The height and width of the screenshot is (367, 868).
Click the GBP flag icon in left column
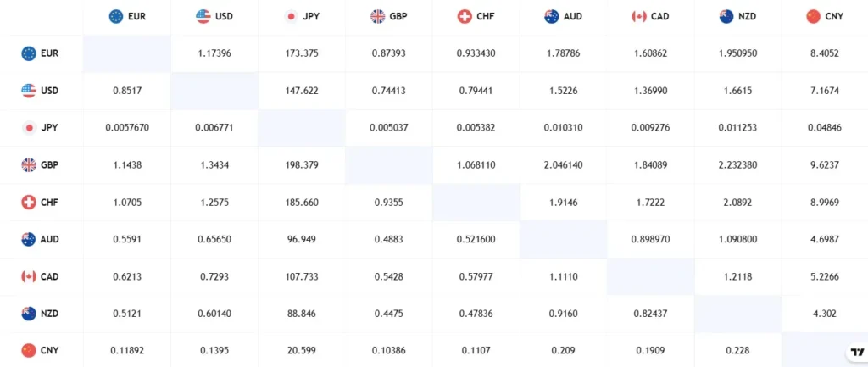pyautogui.click(x=29, y=165)
